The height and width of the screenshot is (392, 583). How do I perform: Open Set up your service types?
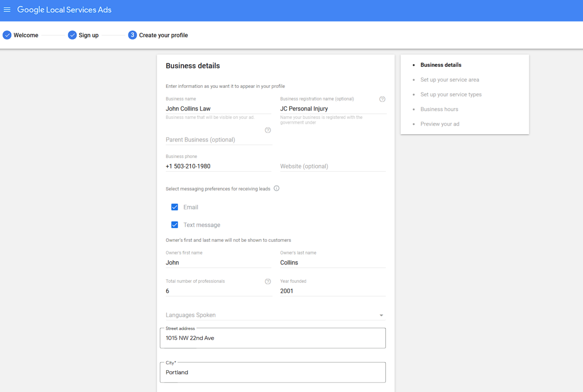point(451,95)
